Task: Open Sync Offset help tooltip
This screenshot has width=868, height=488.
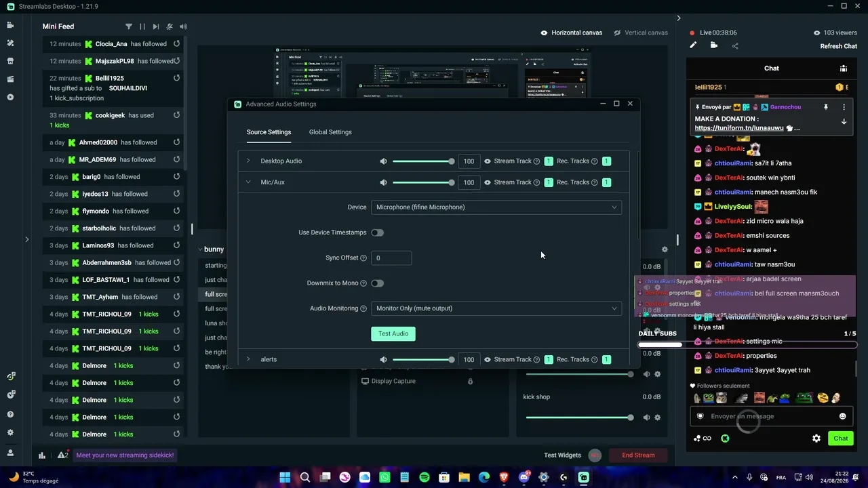Action: tap(363, 258)
